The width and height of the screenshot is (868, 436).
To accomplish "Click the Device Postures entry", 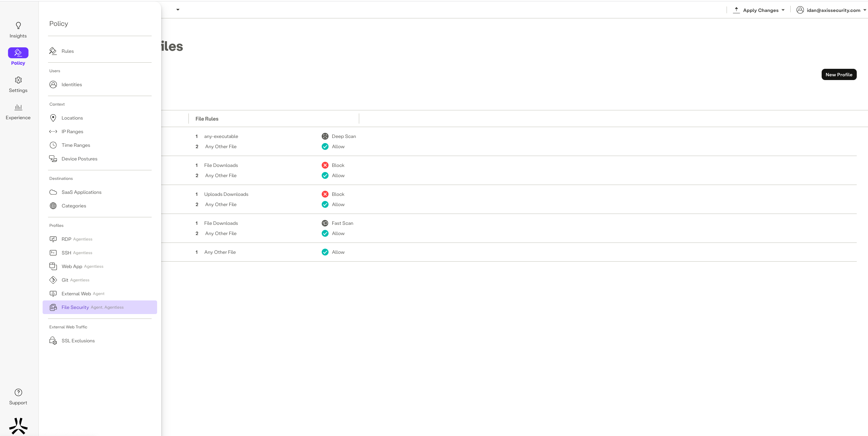I will 79,159.
